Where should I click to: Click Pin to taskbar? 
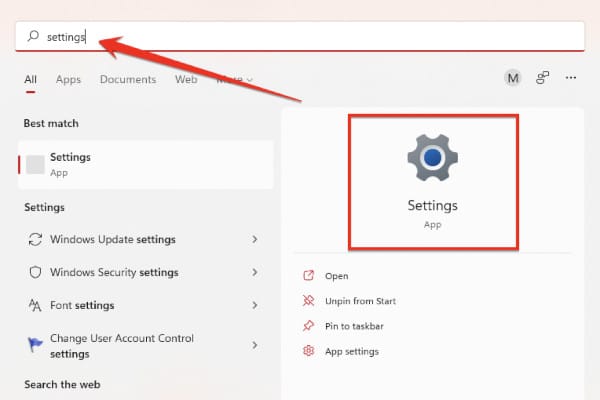(x=354, y=327)
